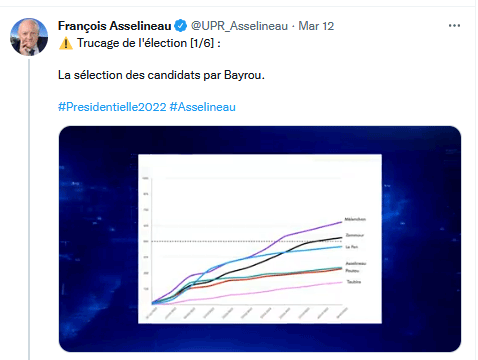Click the Zemmour label in the chart
Image resolution: width=478 pixels, height=360 pixels.
355,235
